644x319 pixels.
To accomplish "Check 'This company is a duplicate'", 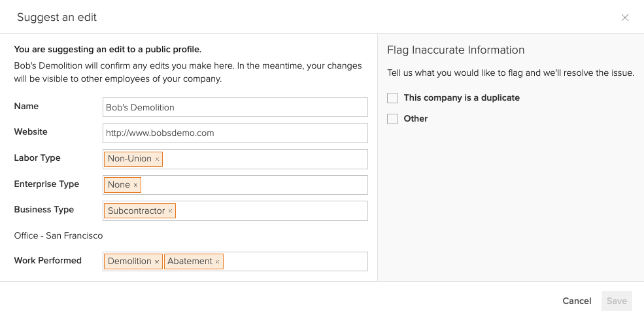I will click(x=393, y=98).
